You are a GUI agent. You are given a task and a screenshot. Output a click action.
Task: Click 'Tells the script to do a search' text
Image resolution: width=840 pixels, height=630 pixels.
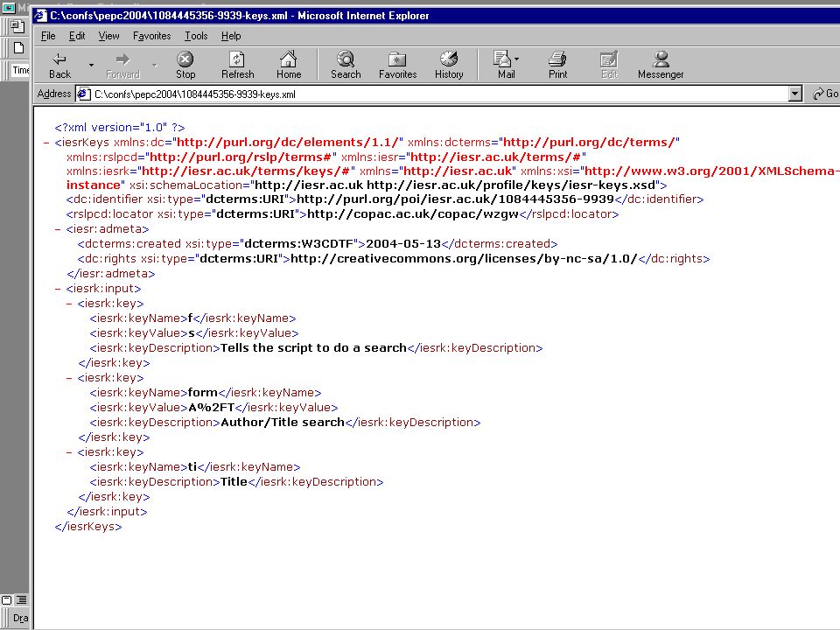[313, 348]
